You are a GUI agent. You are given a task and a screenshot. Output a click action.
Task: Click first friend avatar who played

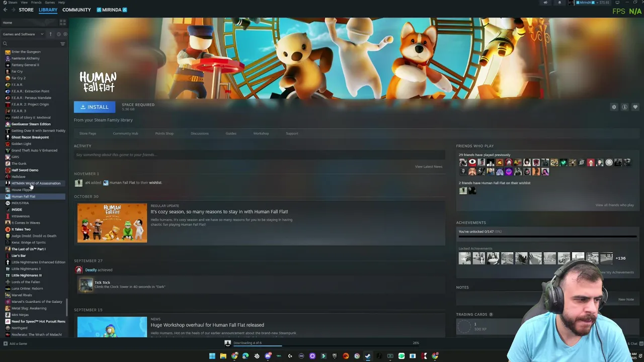463,162
